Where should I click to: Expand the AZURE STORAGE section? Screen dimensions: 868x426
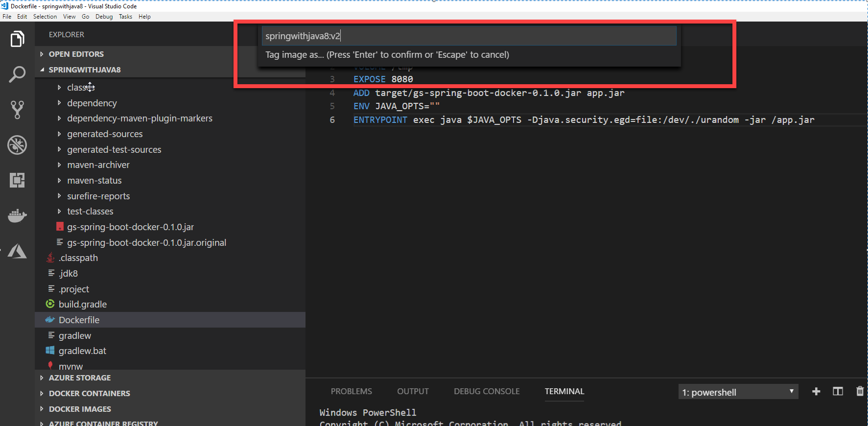(x=42, y=378)
